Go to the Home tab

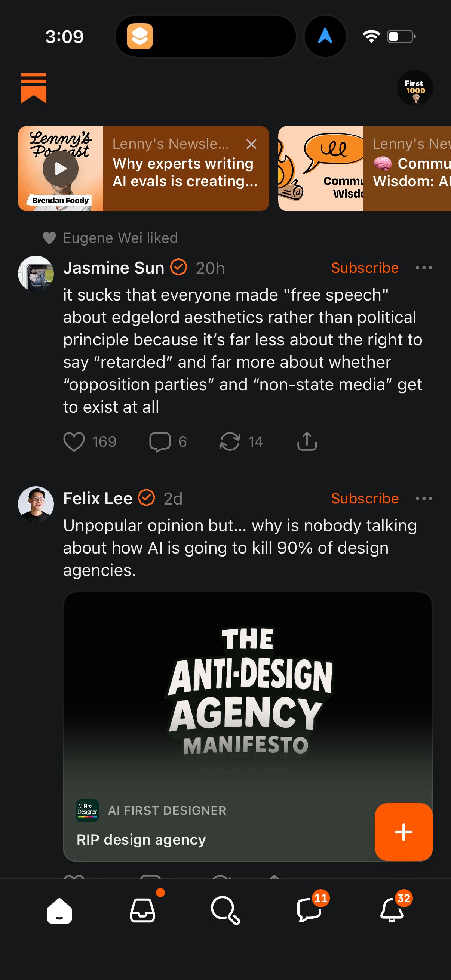[x=59, y=911]
